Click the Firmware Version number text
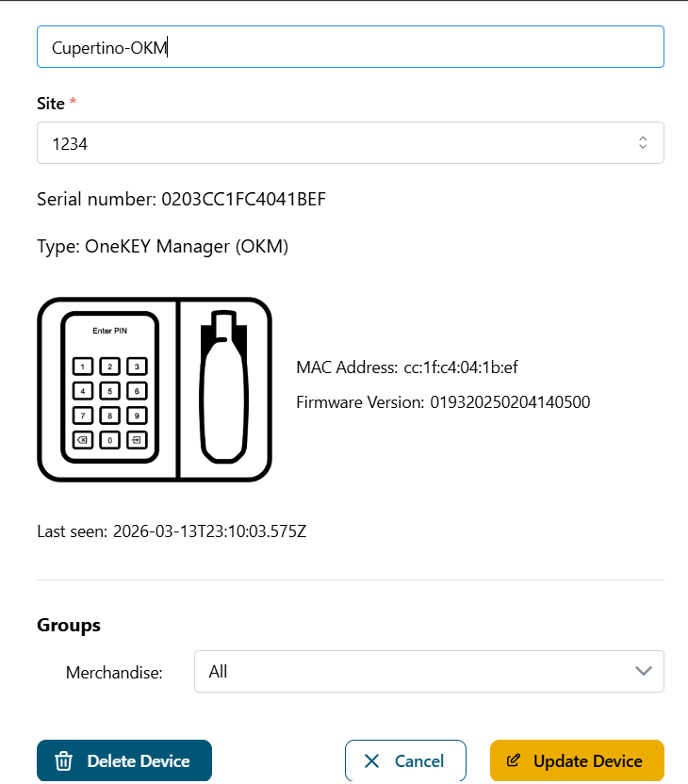Viewport: 688px width, 784px height. coord(510,402)
